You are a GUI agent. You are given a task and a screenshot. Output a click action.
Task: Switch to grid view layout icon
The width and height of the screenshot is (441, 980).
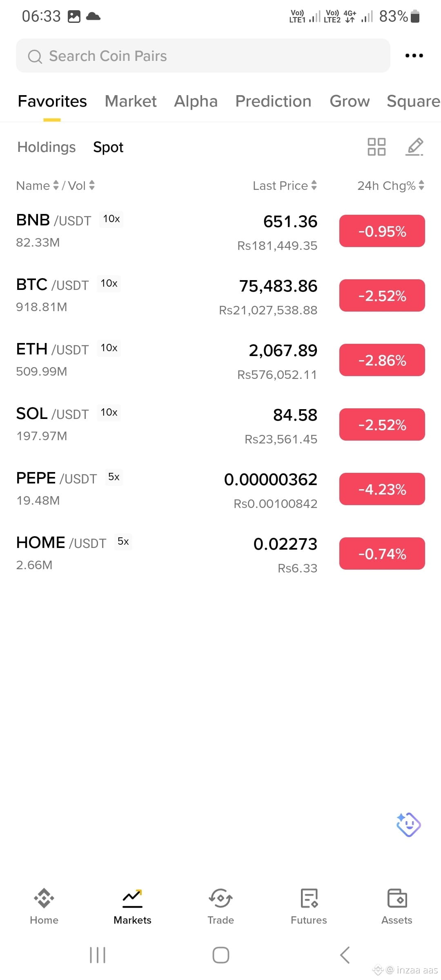coord(376,147)
